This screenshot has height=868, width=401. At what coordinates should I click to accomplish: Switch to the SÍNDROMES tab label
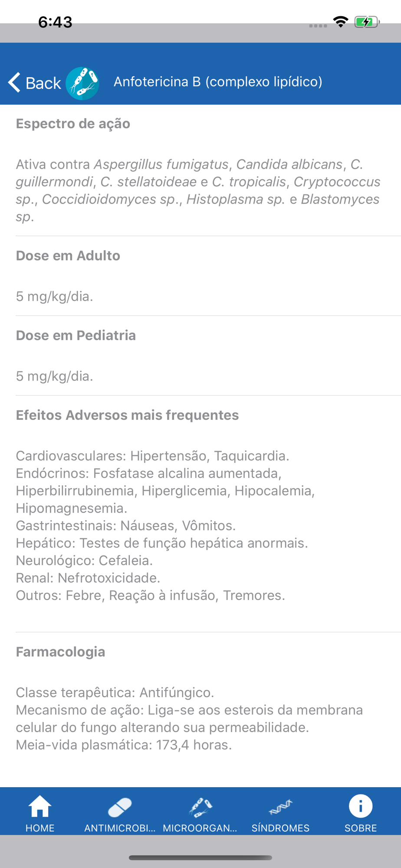[x=280, y=828]
